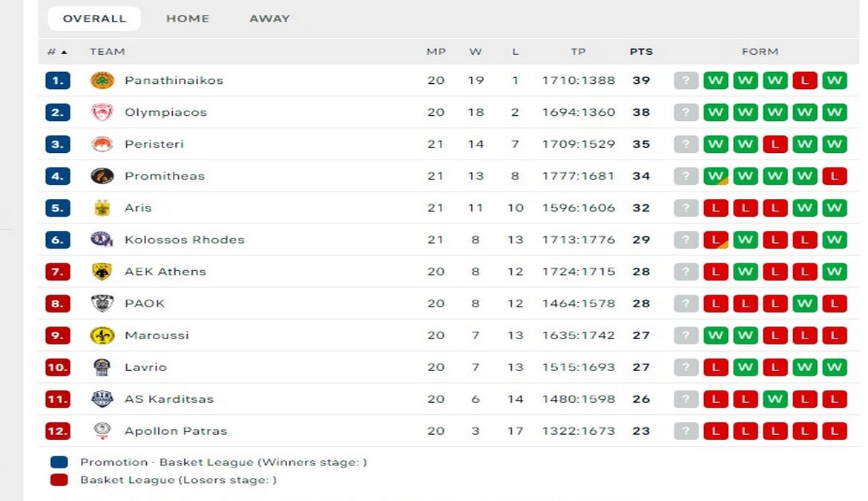Click Olympiacos upcoming match question mark badge
This screenshot has height=501, width=868.
point(686,112)
